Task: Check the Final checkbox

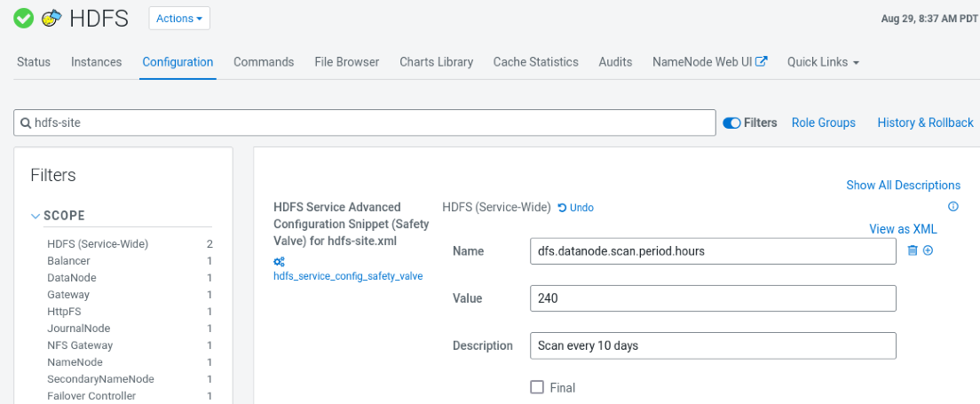Action: tap(537, 387)
